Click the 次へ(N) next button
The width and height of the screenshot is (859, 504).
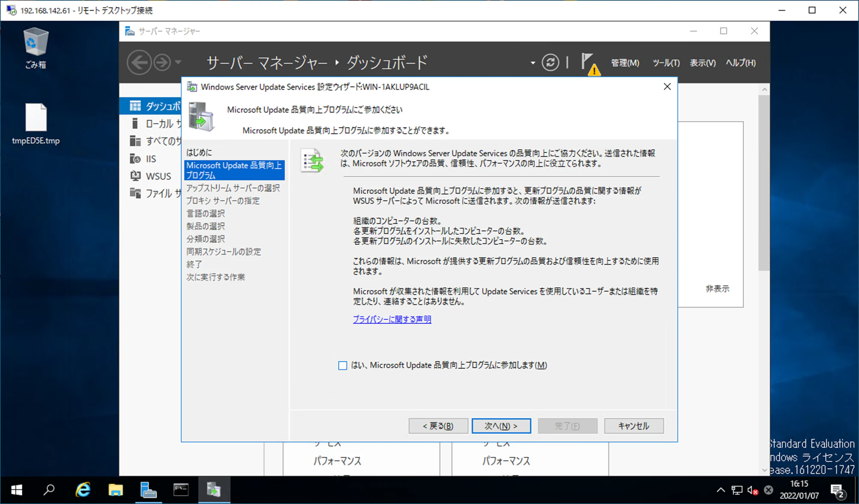coord(501,426)
